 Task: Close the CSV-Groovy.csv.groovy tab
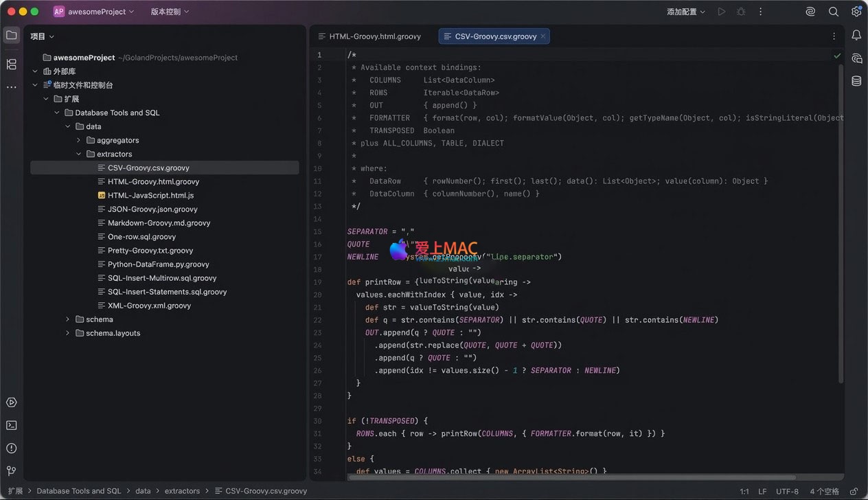click(543, 36)
